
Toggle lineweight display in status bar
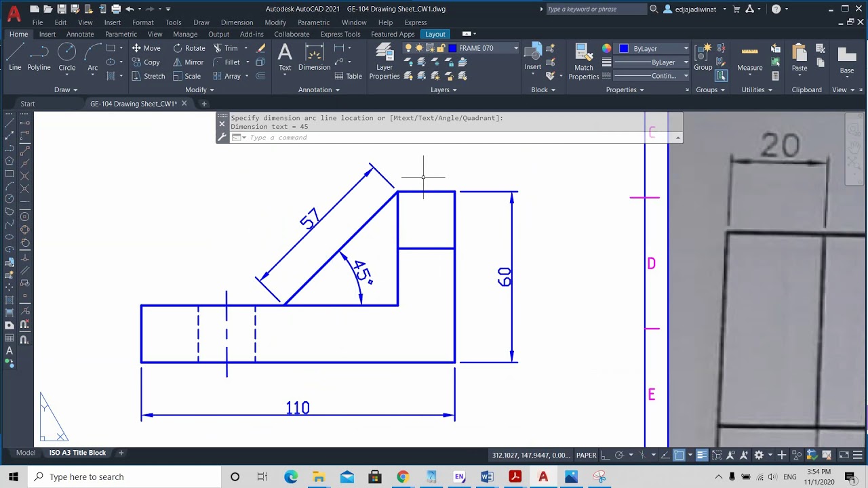[x=701, y=455]
